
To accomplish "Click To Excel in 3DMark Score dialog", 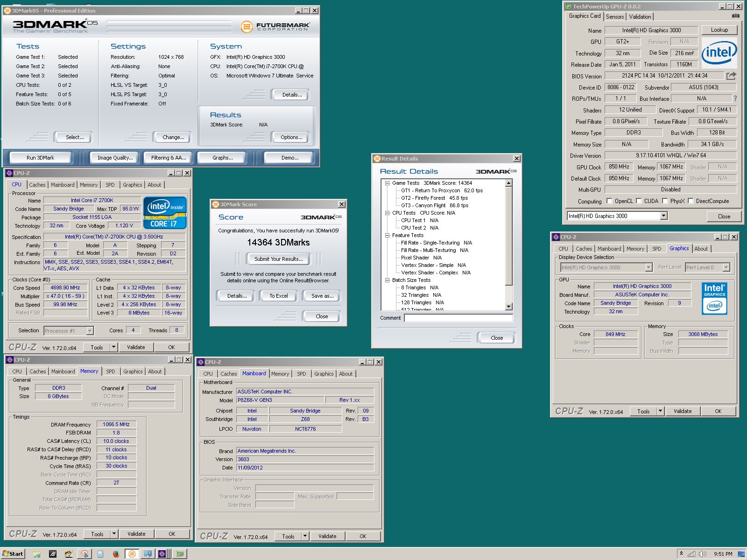I will tap(279, 296).
